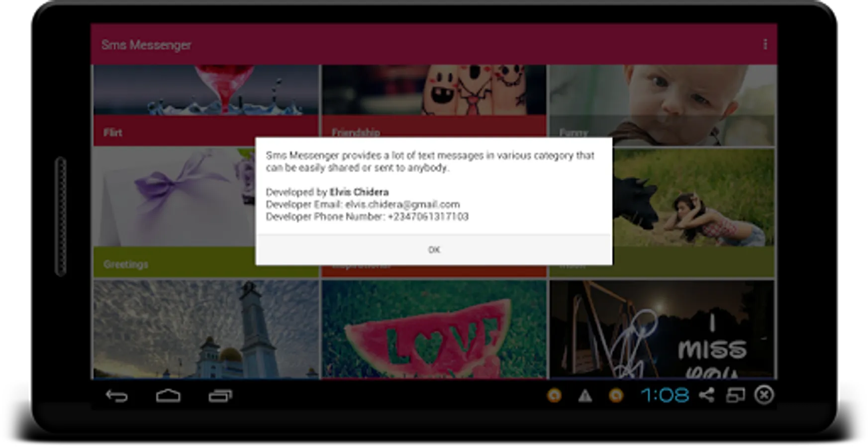This screenshot has width=868, height=448.
Task: Tap the 1:08 clock in system bar
Action: click(x=665, y=396)
